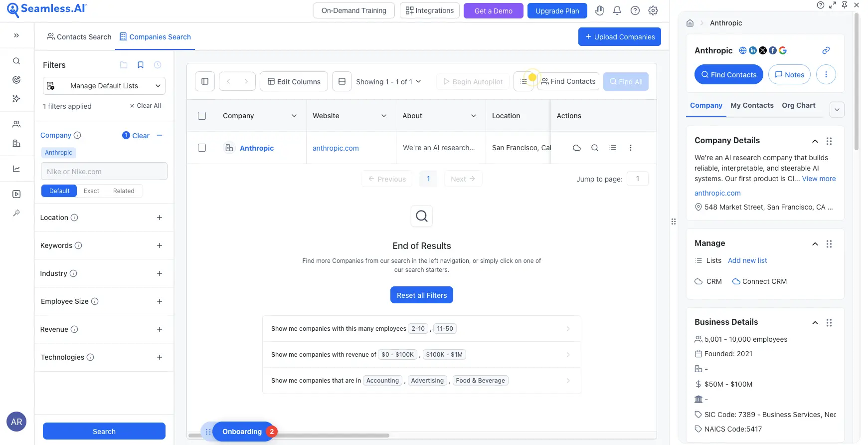Click the list icon in Anthropic row actions
Screen dimensions: 868x445
pyautogui.click(x=613, y=148)
